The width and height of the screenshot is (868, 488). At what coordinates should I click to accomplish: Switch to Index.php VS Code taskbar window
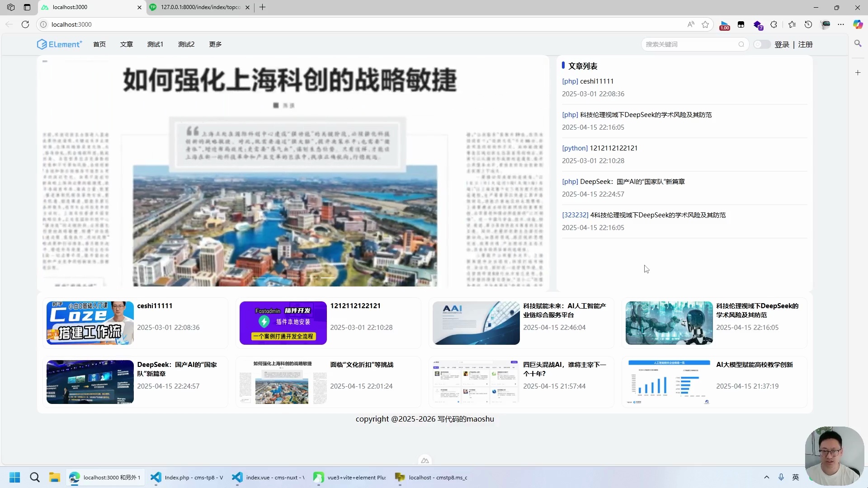[187, 477]
